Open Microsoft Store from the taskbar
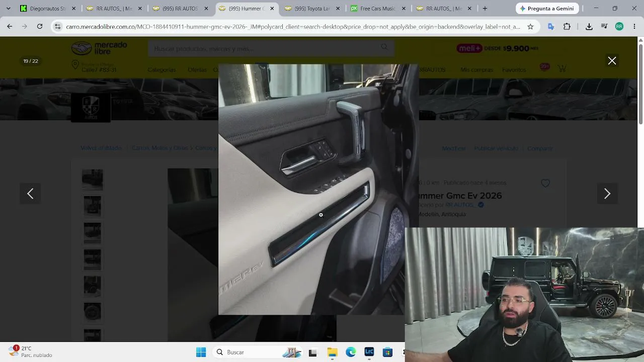644x362 pixels. tap(387, 352)
